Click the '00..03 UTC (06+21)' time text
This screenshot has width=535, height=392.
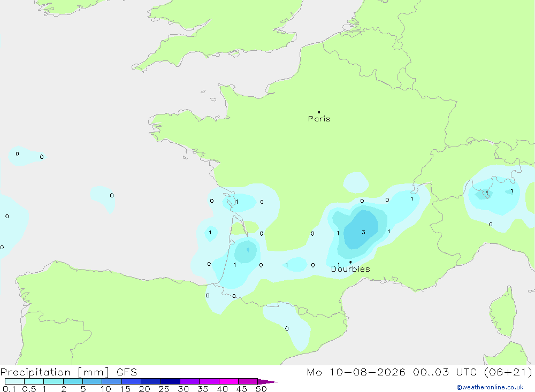(472, 372)
